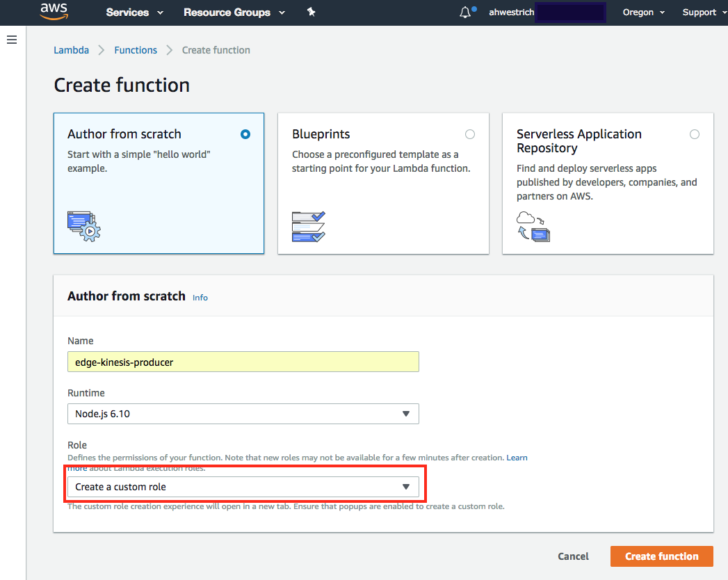Select the Author from scratch radio button
Screen dimensions: 728x580
click(x=245, y=134)
